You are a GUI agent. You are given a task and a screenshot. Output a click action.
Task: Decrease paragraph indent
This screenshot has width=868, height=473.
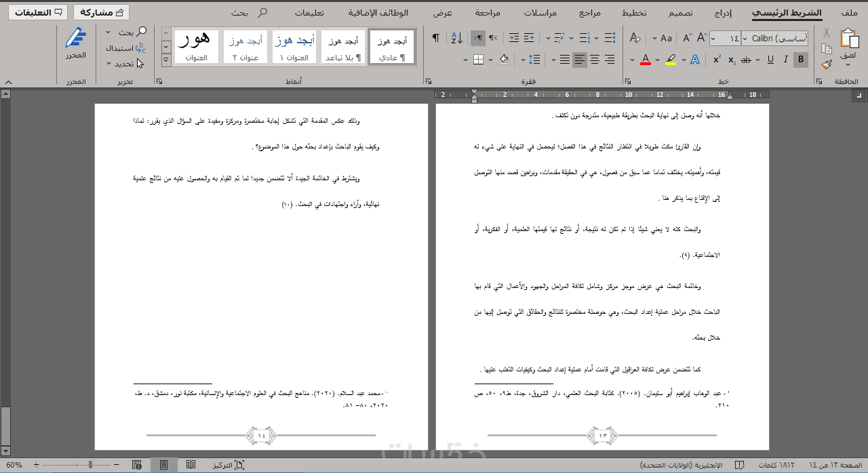528,38
